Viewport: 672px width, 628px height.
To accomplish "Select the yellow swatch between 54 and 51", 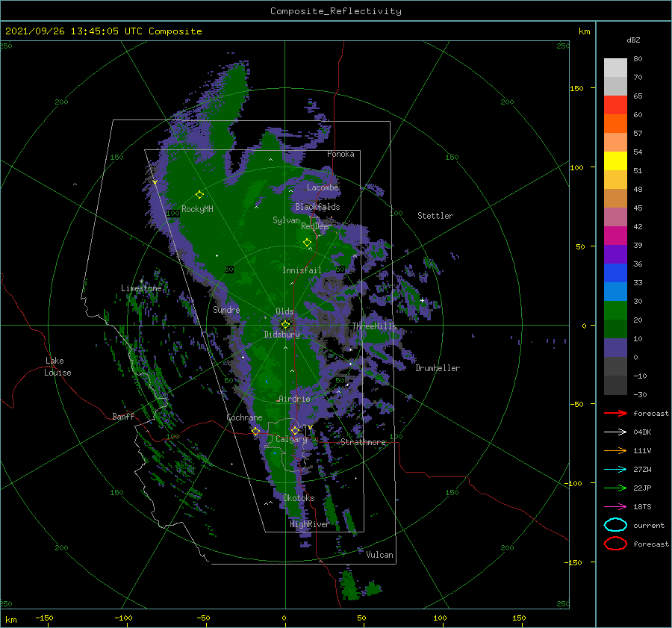I will (615, 161).
